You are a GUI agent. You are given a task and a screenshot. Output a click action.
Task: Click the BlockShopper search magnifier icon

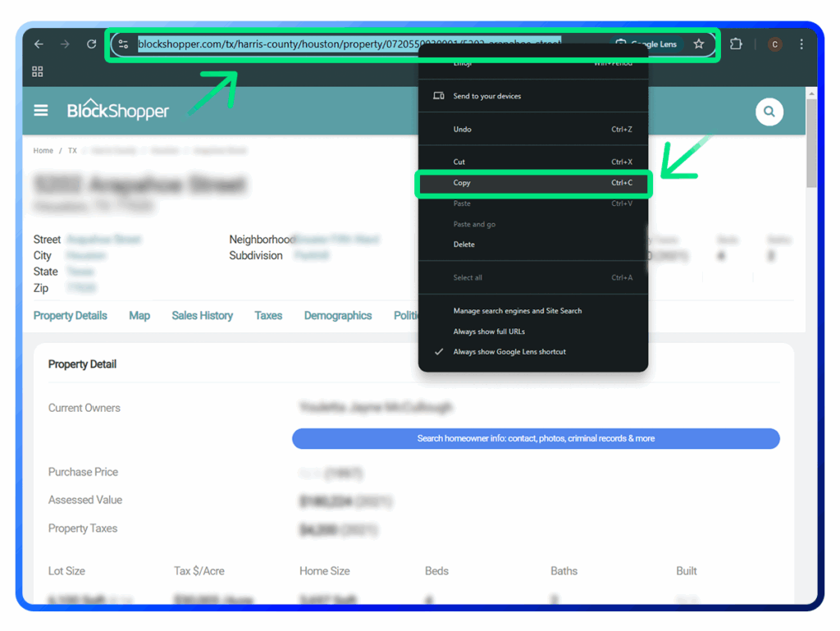tap(769, 112)
